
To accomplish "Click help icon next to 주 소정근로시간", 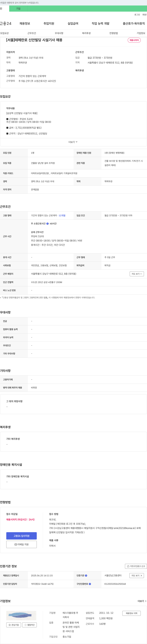I will [48, 224].
